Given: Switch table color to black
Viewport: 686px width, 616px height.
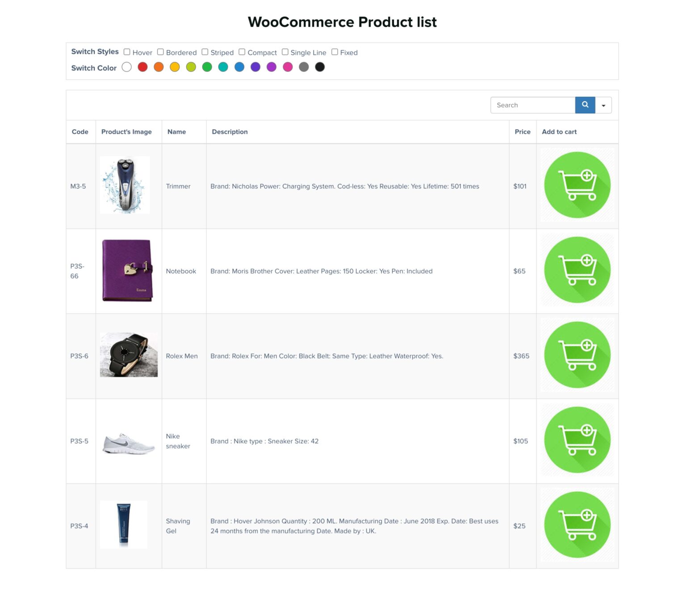Looking at the screenshot, I should tap(320, 67).
